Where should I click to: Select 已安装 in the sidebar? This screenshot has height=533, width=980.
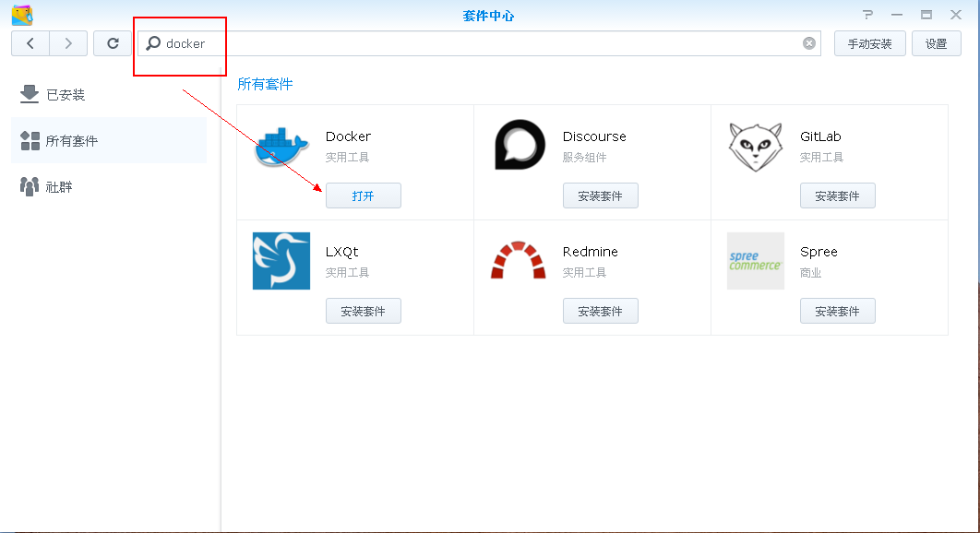pos(109,94)
